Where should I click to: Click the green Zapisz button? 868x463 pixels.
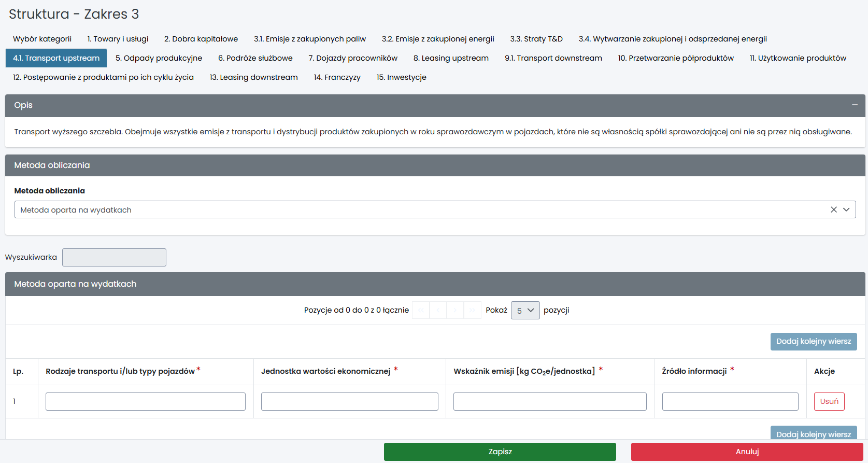(x=500, y=452)
